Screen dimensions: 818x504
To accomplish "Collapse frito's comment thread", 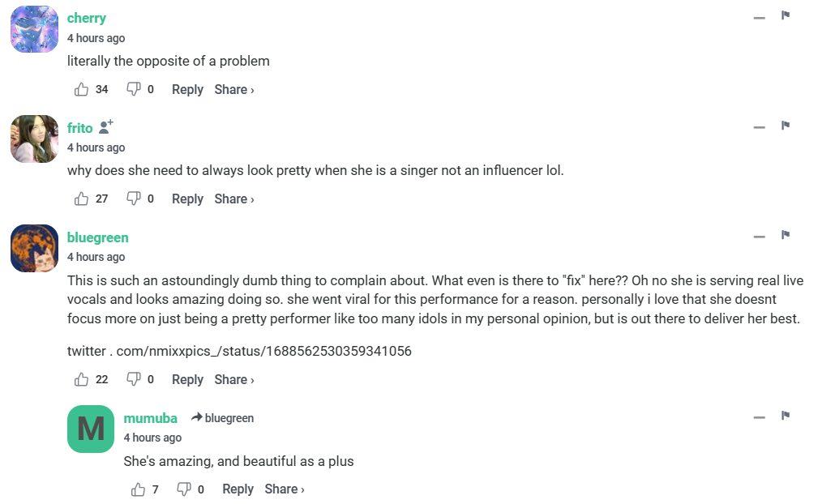I will coord(759,126).
